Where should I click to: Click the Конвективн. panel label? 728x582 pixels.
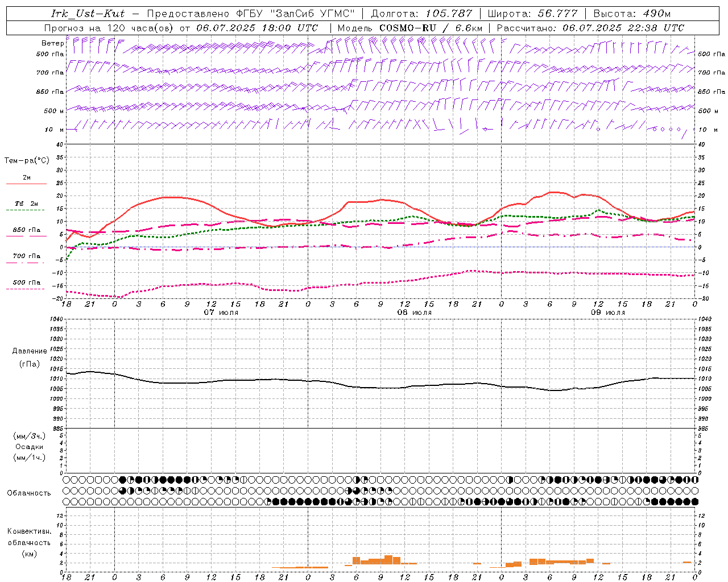[x=29, y=531]
